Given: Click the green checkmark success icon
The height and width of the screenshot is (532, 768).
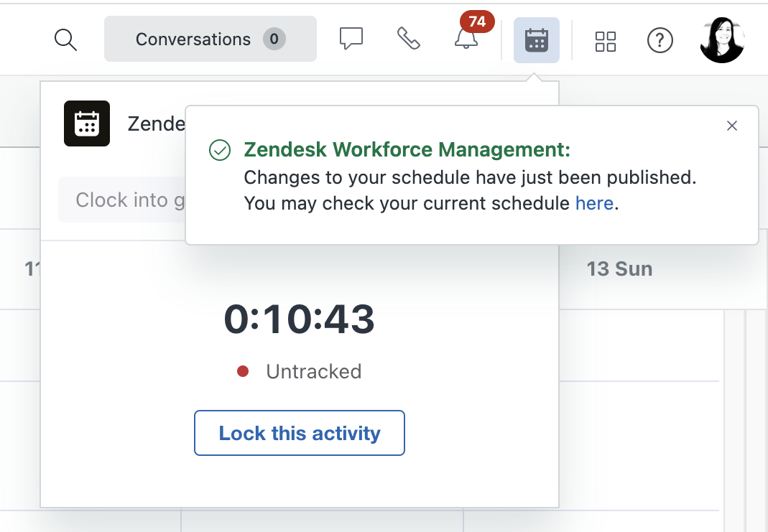Looking at the screenshot, I should (219, 150).
